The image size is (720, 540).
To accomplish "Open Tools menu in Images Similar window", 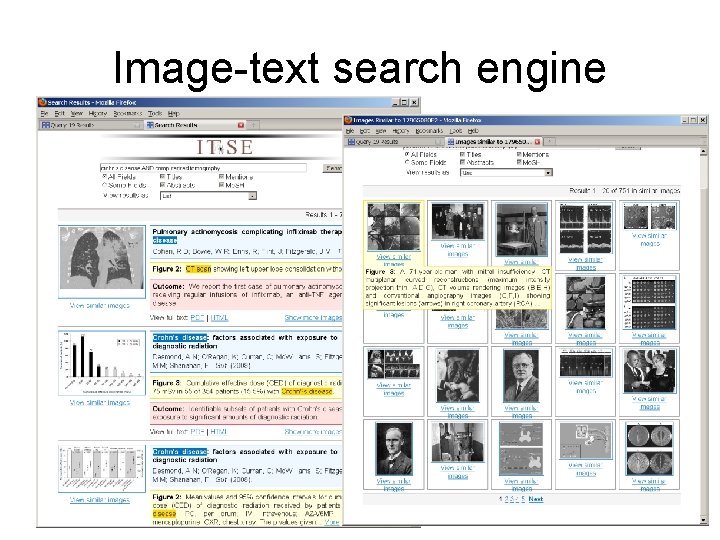I will tap(456, 131).
